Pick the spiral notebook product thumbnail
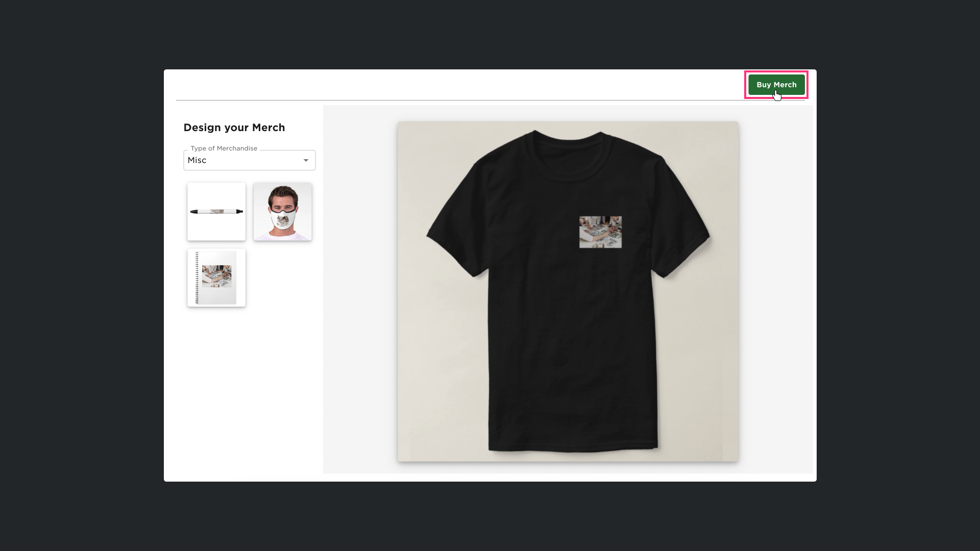Image resolution: width=980 pixels, height=551 pixels. pos(216,278)
